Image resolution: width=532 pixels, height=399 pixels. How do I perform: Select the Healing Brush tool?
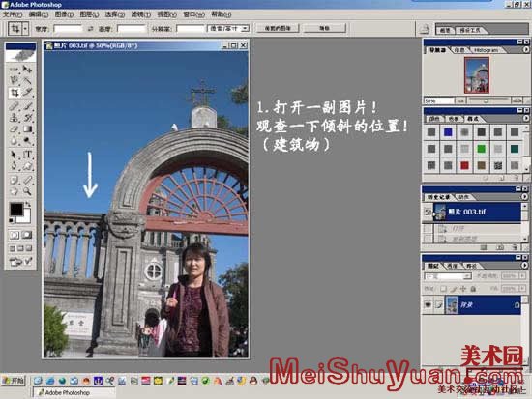click(14, 106)
